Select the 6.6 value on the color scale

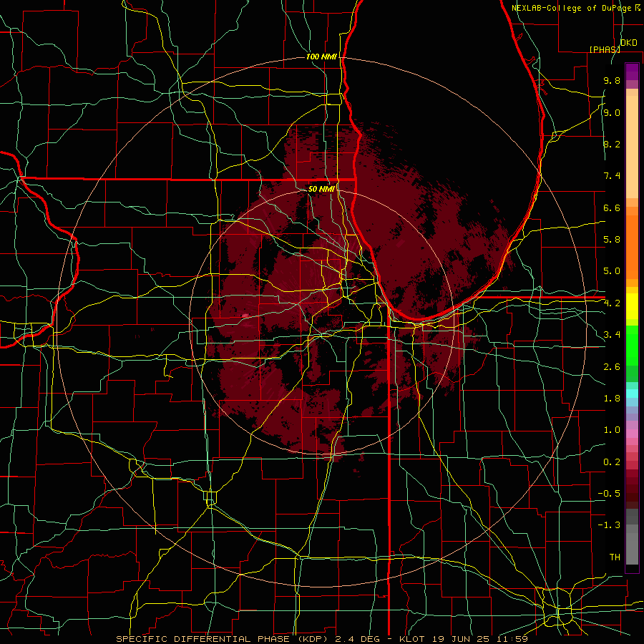[x=612, y=208]
